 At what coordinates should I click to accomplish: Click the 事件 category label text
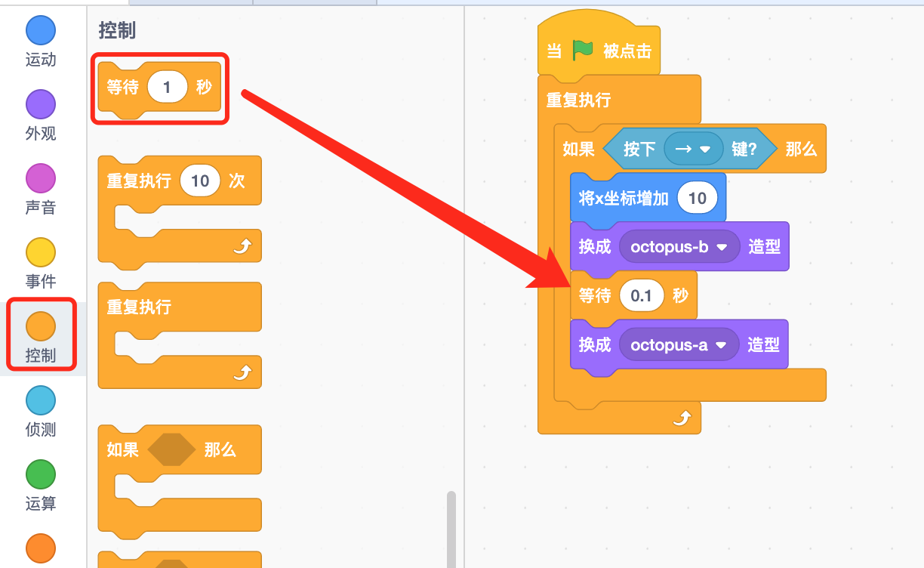point(41,282)
